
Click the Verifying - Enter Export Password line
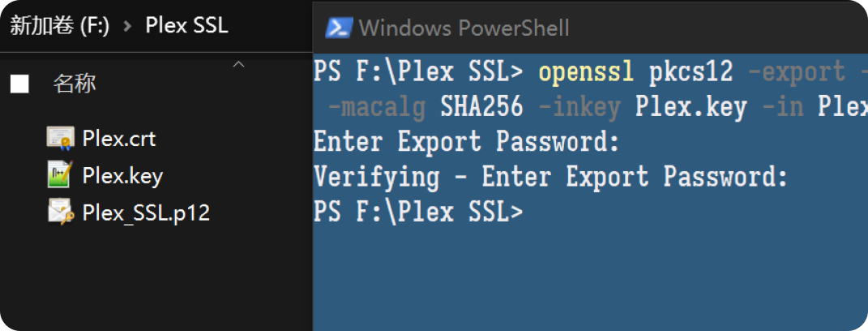click(550, 177)
